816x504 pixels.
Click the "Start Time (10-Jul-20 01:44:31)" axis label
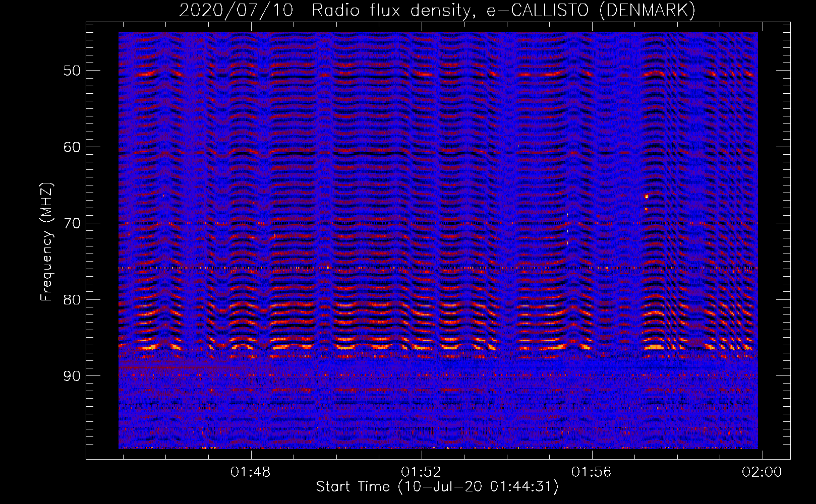[437, 487]
